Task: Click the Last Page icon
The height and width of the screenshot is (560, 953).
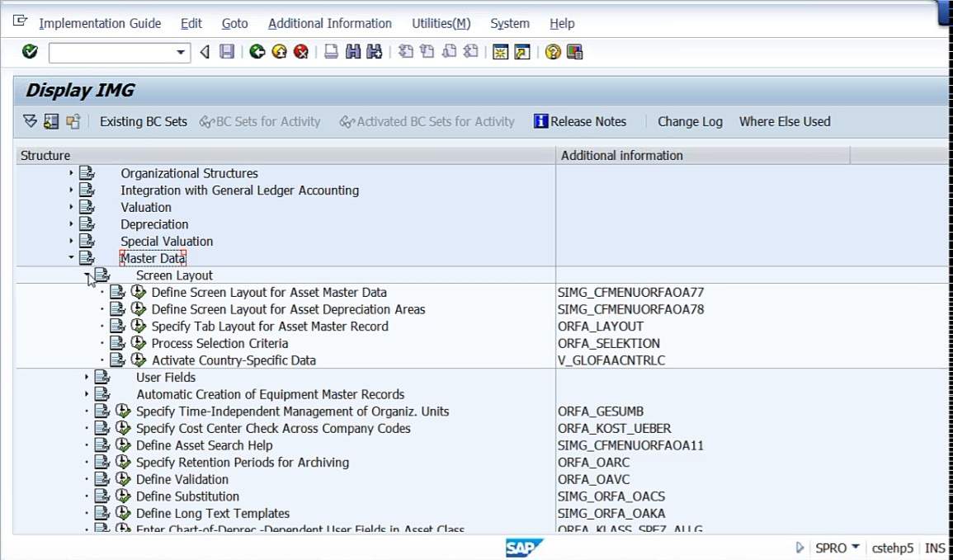Action: click(x=470, y=52)
